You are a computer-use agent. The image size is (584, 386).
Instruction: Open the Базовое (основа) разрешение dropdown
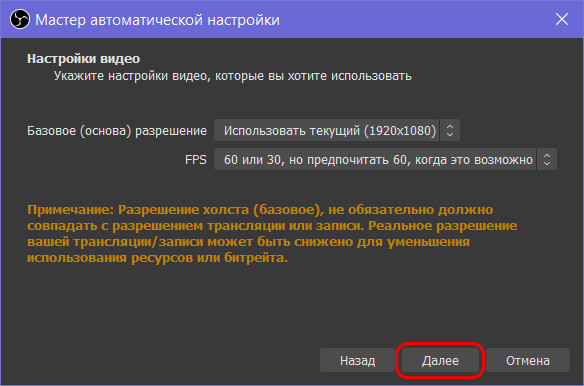[337, 130]
